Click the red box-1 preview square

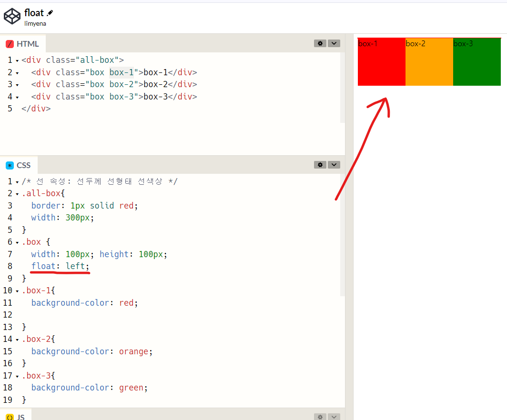(382, 62)
